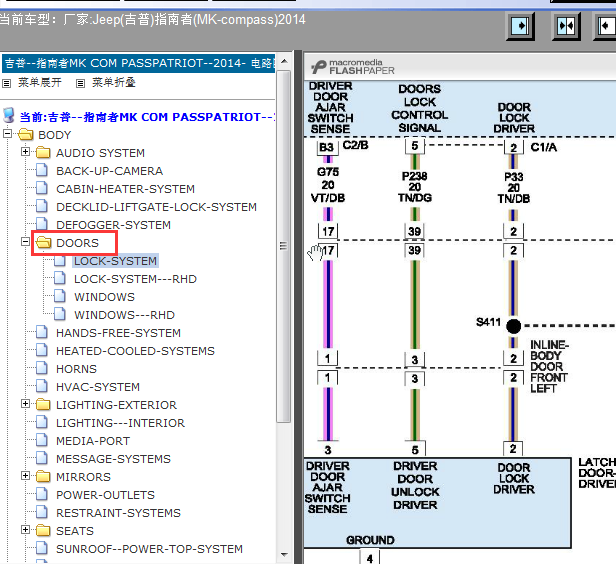The image size is (616, 564).
Task: Click pin B3 on the diagram
Action: 327,147
